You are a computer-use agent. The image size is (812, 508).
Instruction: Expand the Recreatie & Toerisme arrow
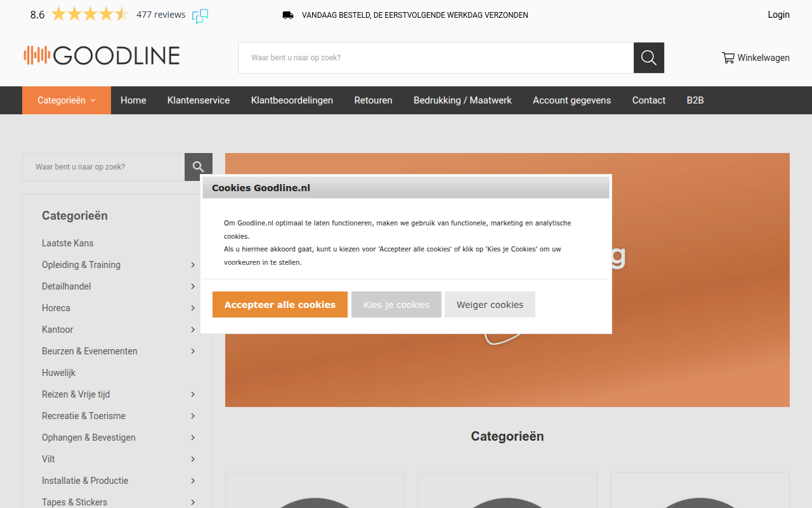193,416
